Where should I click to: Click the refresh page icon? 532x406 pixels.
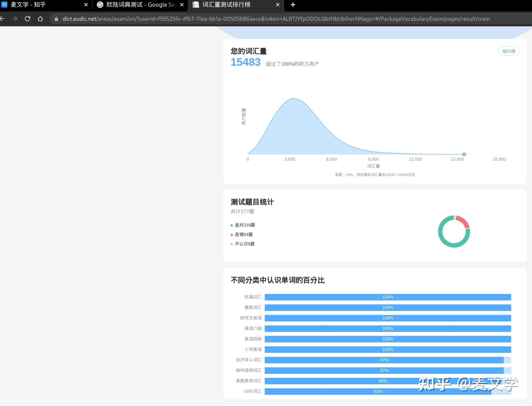coord(27,19)
